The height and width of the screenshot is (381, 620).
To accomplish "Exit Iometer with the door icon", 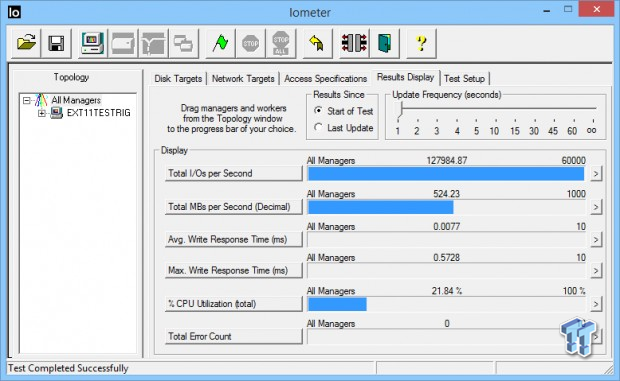I will 385,43.
